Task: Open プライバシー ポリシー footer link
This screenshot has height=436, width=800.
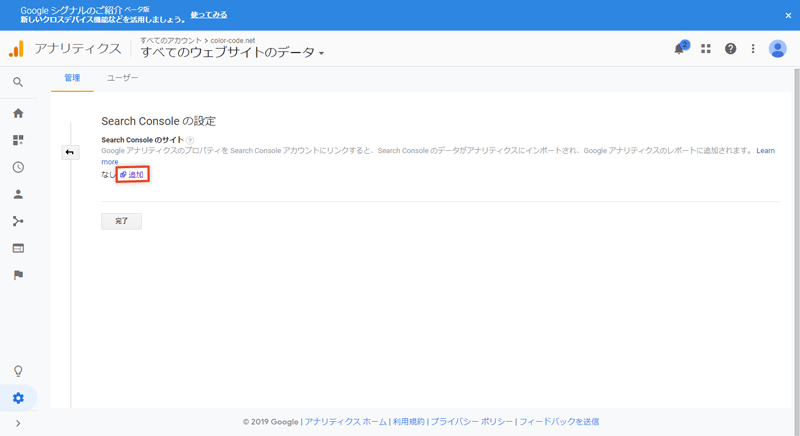Action: [471, 422]
